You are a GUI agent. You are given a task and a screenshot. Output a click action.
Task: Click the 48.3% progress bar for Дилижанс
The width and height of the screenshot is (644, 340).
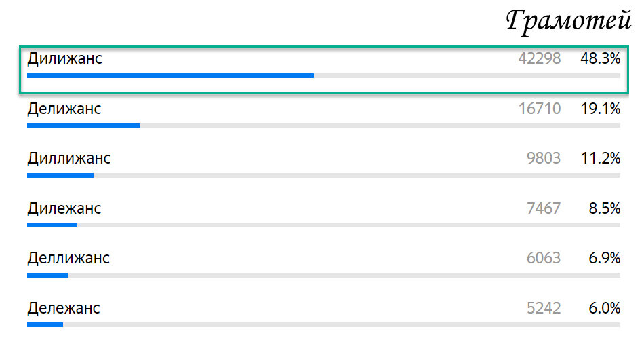(x=323, y=75)
